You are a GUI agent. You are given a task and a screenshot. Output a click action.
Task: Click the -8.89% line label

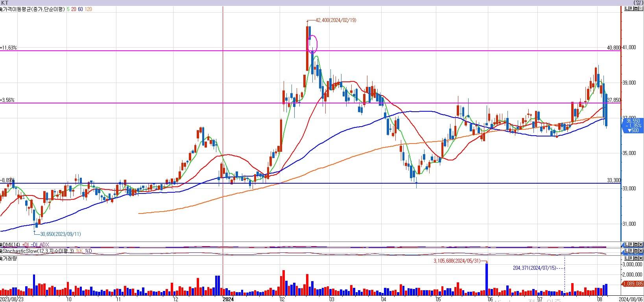click(7, 180)
